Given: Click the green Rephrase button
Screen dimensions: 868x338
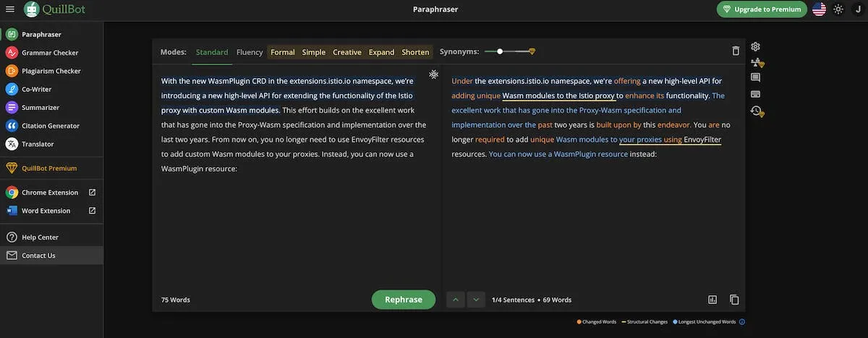Looking at the screenshot, I should [x=404, y=300].
